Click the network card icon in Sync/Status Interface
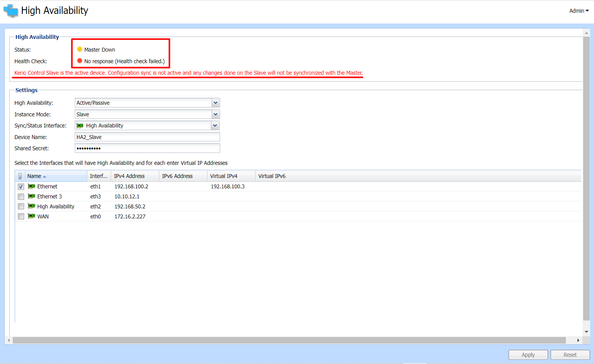The height and width of the screenshot is (364, 594). point(80,126)
